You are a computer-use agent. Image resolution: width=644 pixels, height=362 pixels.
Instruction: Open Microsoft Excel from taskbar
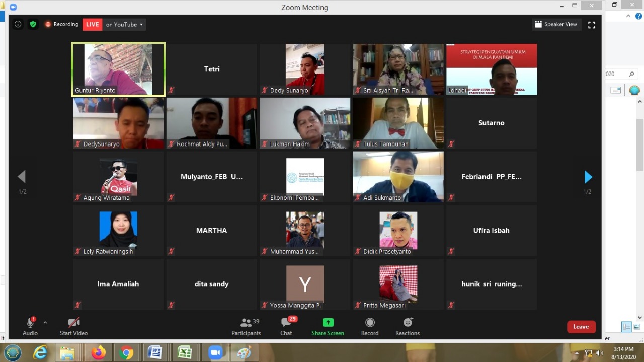pos(184,353)
